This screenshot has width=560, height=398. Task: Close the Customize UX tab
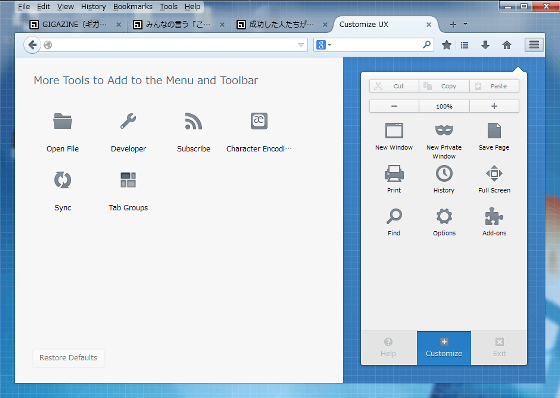tap(429, 25)
